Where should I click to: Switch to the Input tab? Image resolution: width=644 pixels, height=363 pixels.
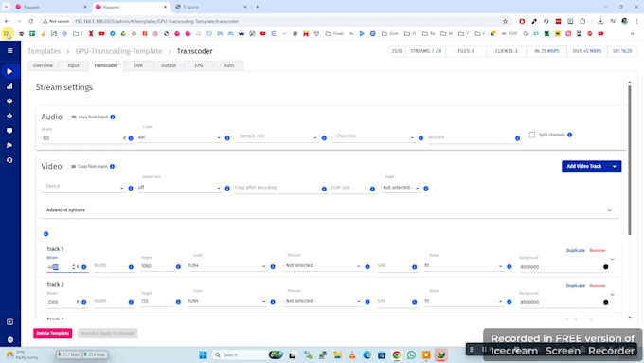click(x=74, y=65)
